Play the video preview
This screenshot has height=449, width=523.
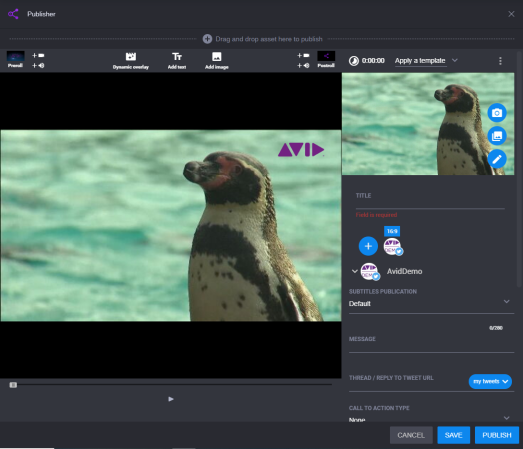[171, 399]
